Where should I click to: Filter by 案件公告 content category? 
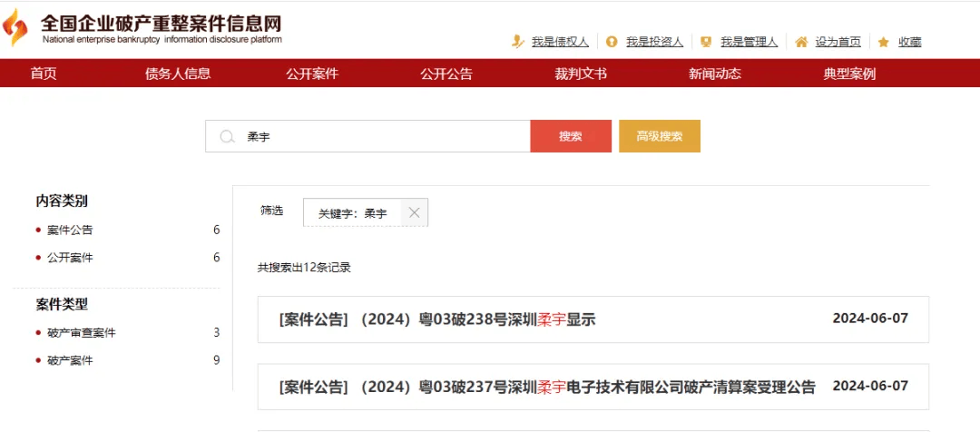[x=70, y=230]
